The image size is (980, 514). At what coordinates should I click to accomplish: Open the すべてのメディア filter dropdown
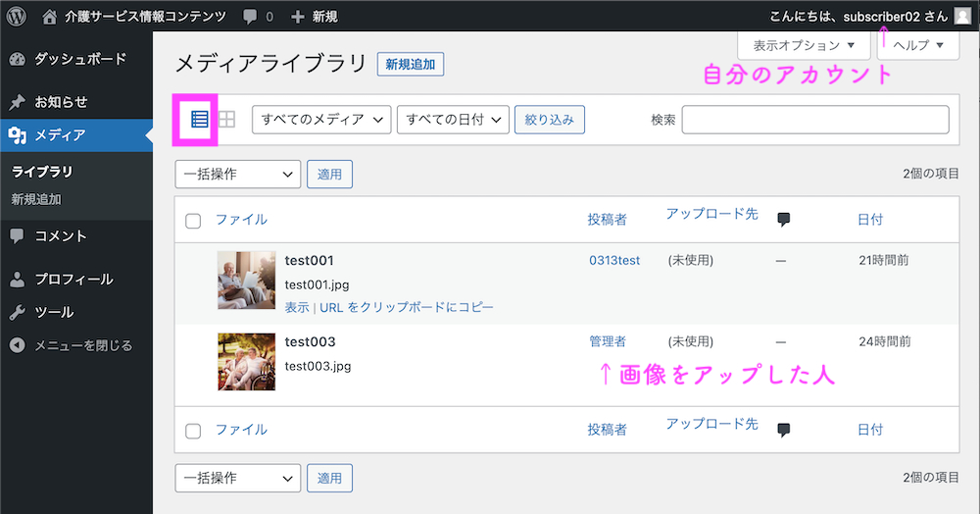(x=321, y=120)
